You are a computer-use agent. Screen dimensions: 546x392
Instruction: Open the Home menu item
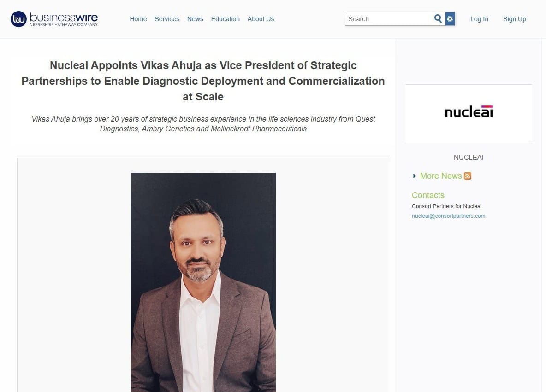[x=138, y=19]
